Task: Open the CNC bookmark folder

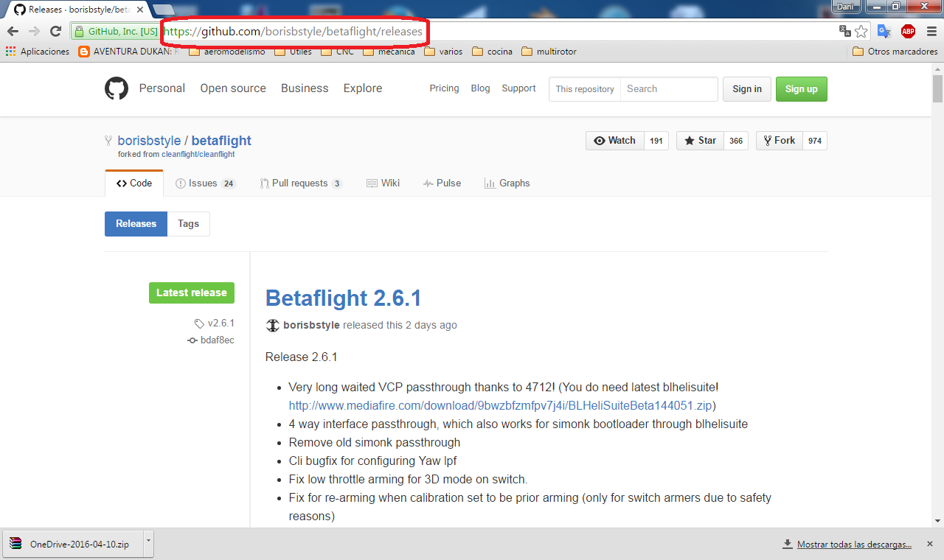Action: pos(338,52)
